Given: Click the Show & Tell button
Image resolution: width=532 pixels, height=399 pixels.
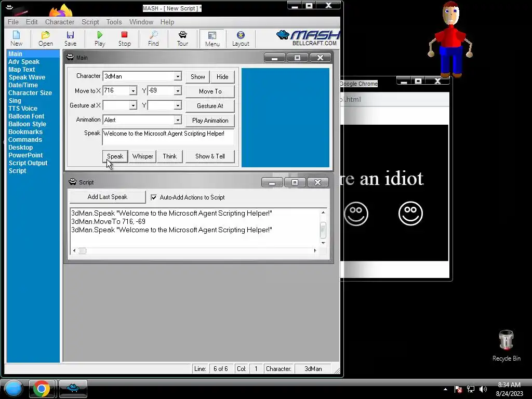Looking at the screenshot, I should (x=210, y=156).
